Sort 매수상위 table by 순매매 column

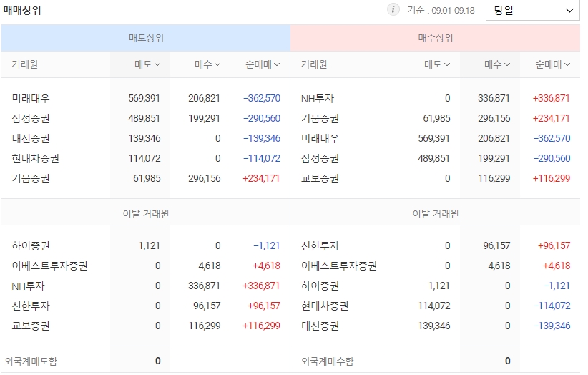point(552,64)
